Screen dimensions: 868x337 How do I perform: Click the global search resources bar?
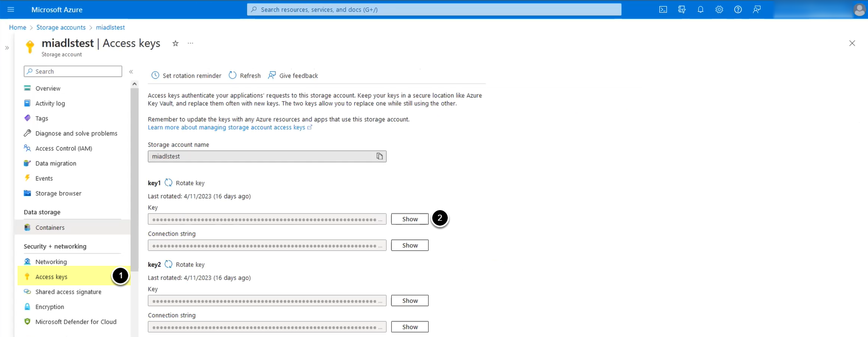coord(434,10)
